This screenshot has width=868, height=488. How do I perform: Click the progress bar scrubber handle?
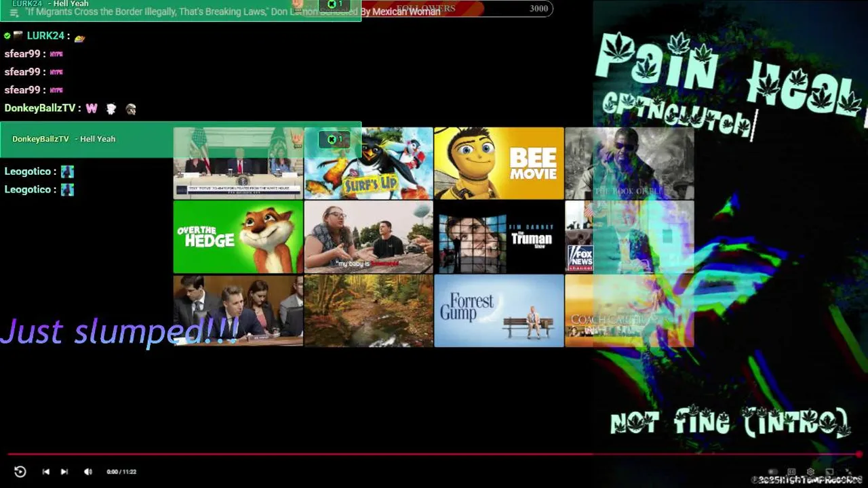(859, 454)
